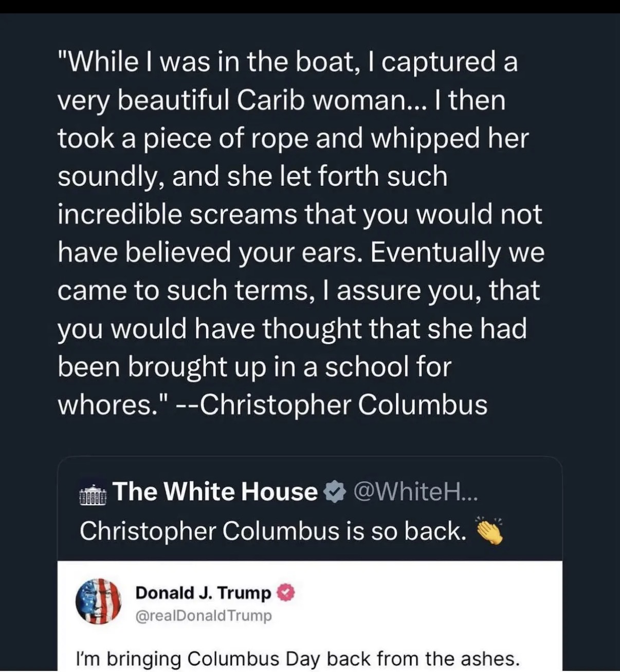
Task: Tap the 'very beautiful Carib woman' line
Action: point(281,100)
